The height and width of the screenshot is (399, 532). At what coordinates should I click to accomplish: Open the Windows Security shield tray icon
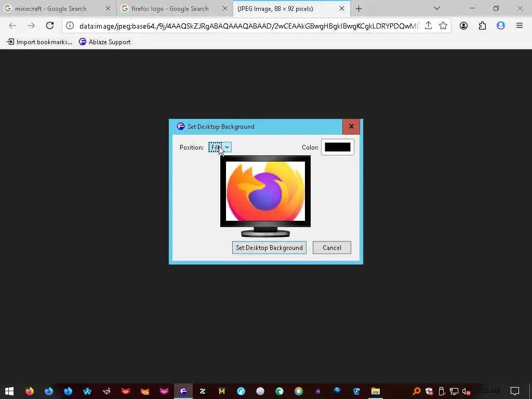[429, 392]
